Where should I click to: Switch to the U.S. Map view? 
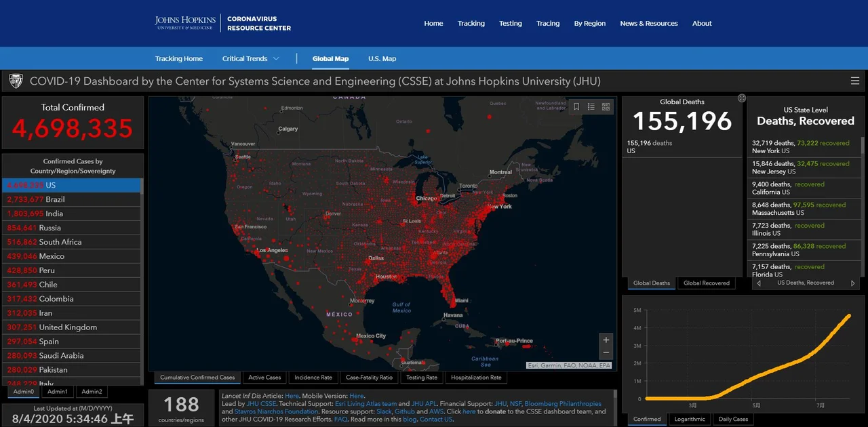[382, 58]
